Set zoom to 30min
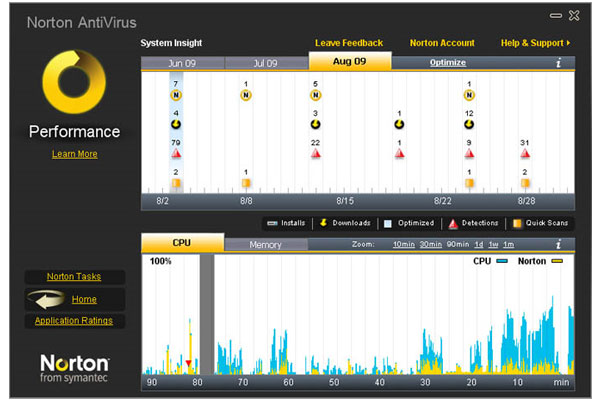The width and height of the screenshot is (600, 401). click(x=431, y=244)
